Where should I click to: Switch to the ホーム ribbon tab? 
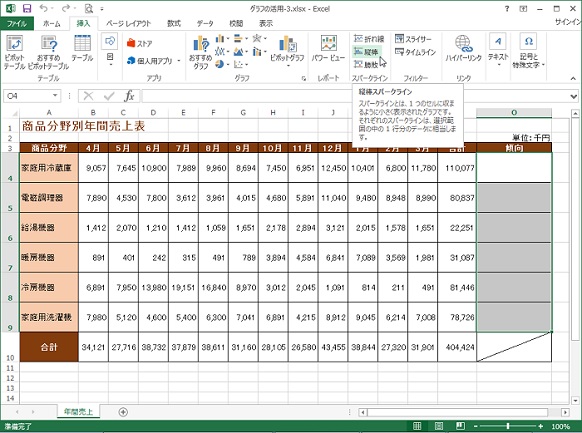52,23
